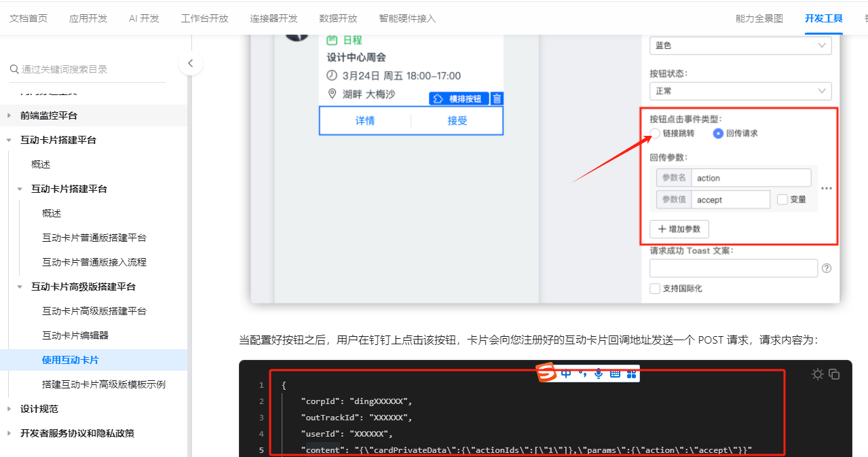868x457 pixels.
Task: Click code line number 5
Action: point(261,450)
